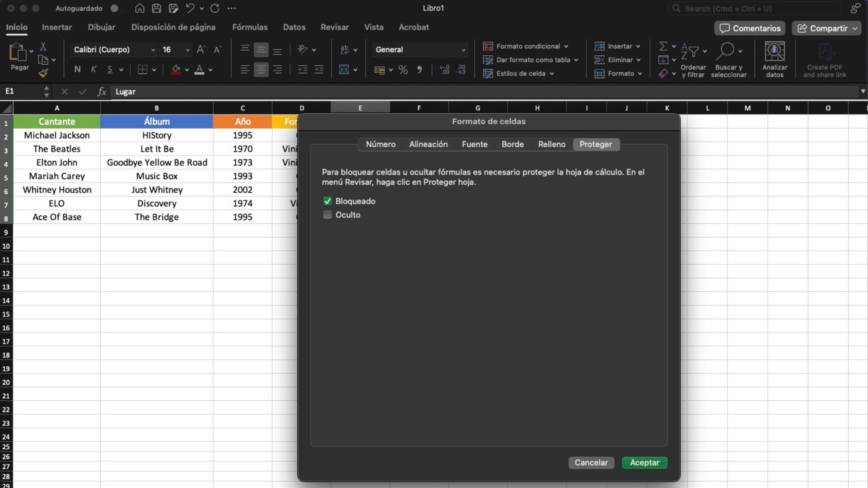
Task: Toggle underline with the S button
Action: point(110,69)
